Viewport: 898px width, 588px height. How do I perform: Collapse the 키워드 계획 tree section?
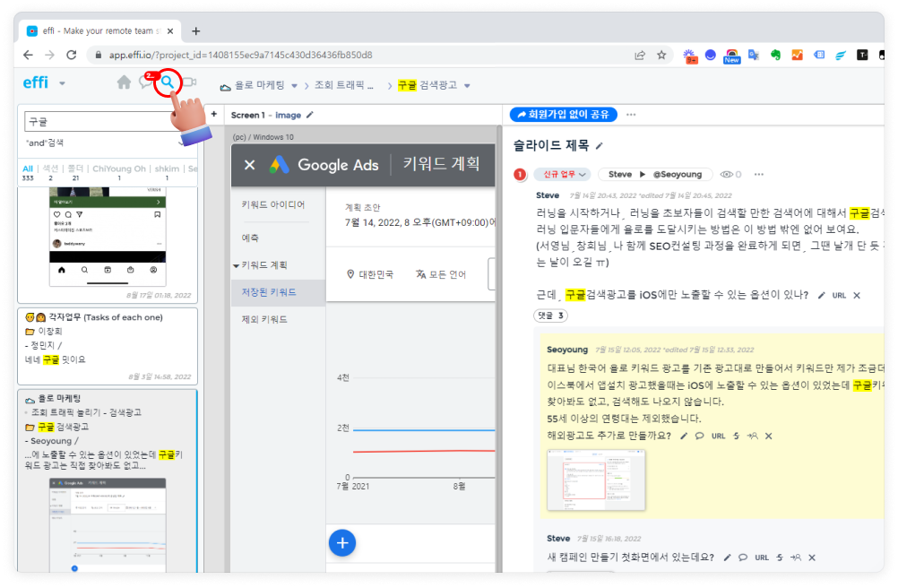(236, 265)
